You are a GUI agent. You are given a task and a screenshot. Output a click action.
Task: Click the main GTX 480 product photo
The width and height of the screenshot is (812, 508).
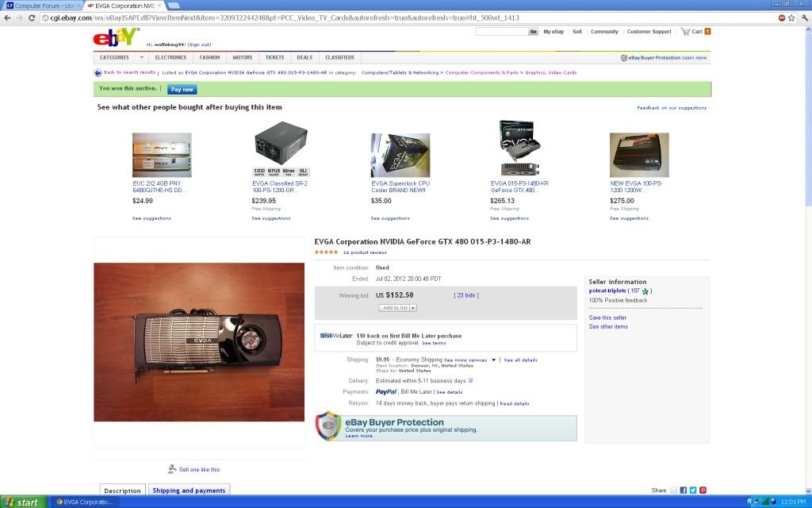tap(199, 342)
